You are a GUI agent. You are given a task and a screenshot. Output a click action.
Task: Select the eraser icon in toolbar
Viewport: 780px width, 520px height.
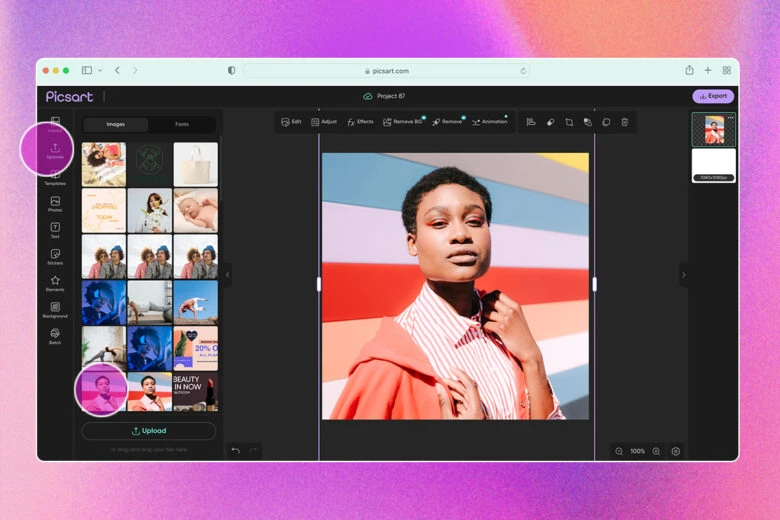550,122
